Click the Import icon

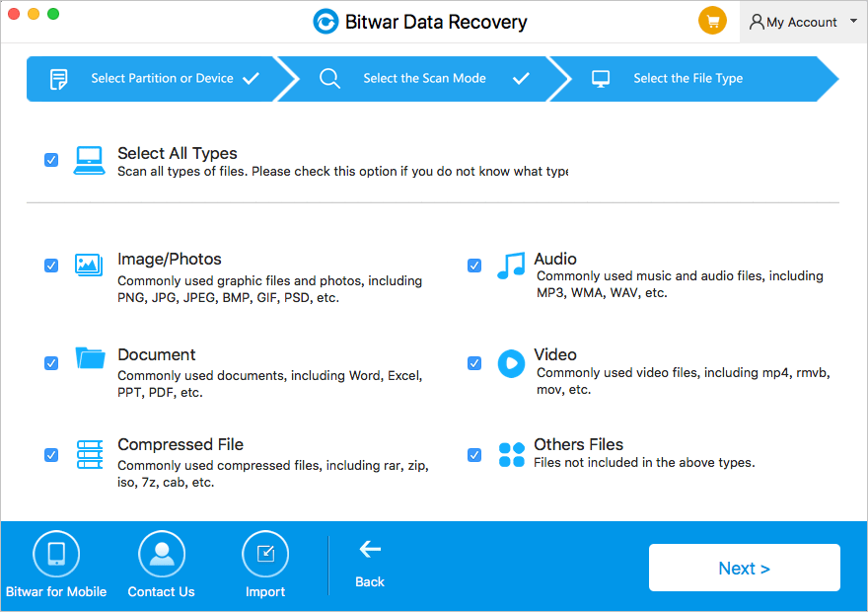pyautogui.click(x=265, y=554)
